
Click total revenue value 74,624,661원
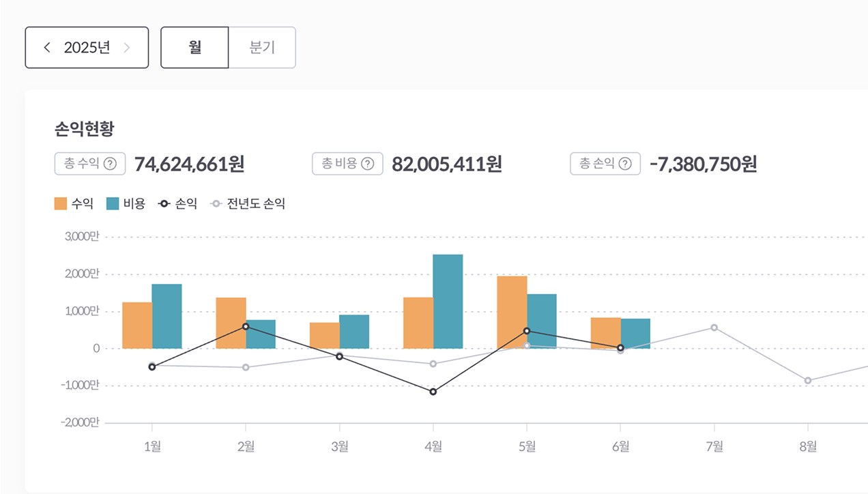(189, 164)
